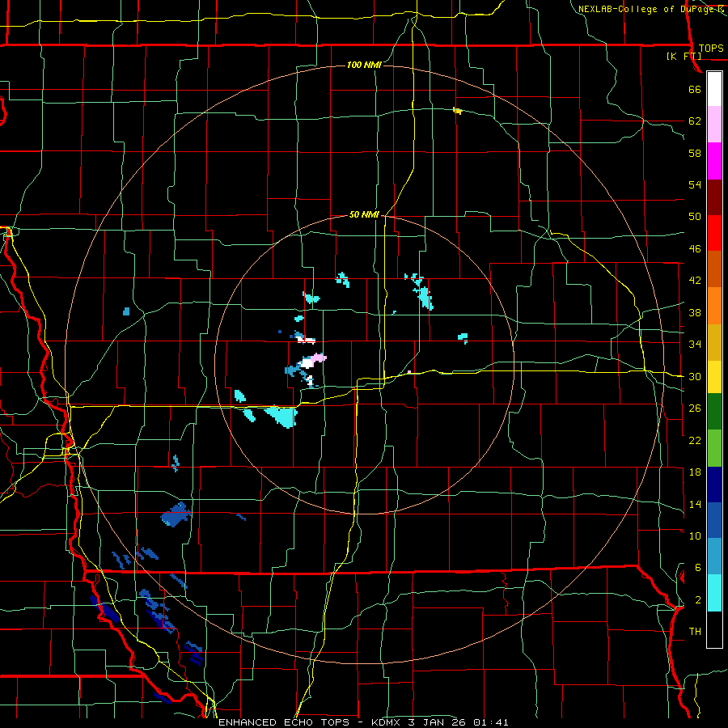Click the NEXLAB-College of DuPage credit text
728x728 pixels.
645,9
